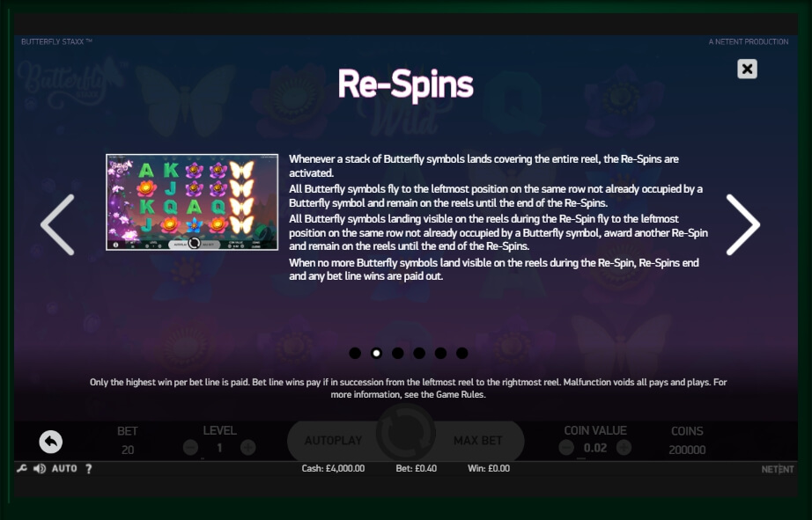Decrease coin value with minus button

[566, 447]
